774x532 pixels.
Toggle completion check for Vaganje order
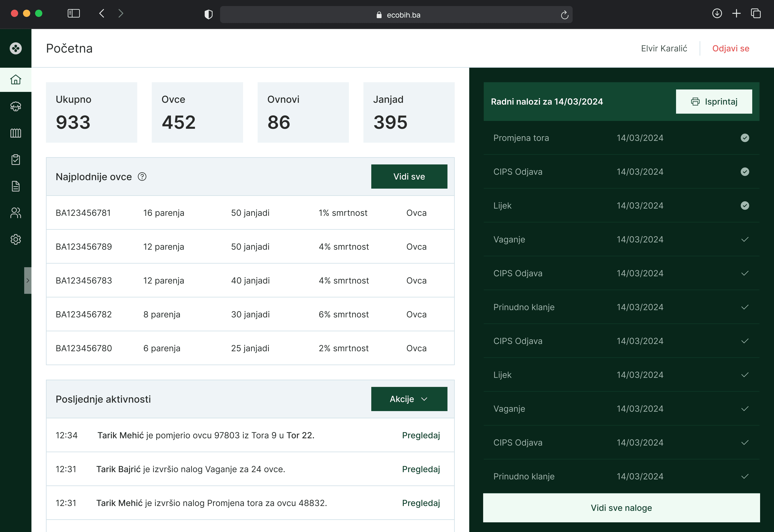(x=745, y=239)
